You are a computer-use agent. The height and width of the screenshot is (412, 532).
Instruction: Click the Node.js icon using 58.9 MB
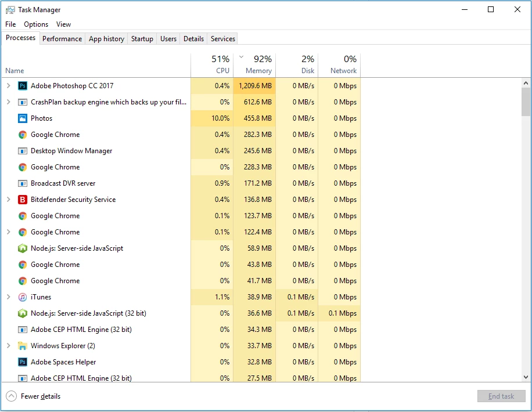23,248
